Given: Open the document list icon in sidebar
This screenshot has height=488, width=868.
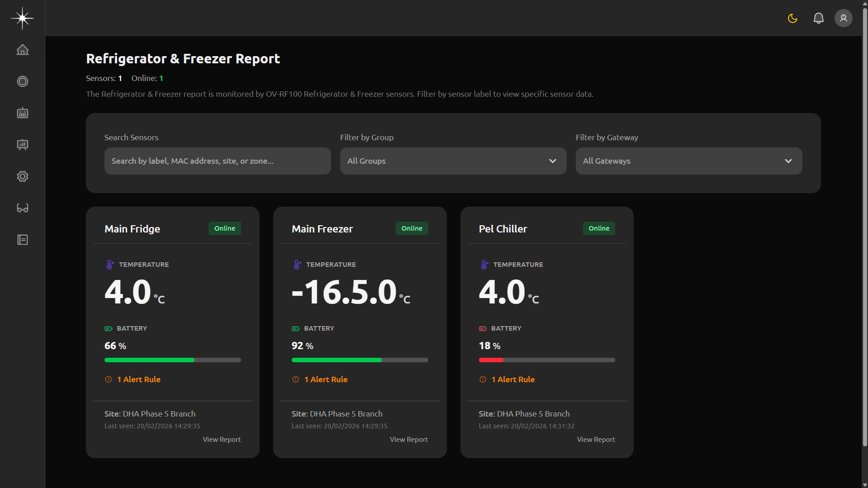Looking at the screenshot, I should (23, 240).
